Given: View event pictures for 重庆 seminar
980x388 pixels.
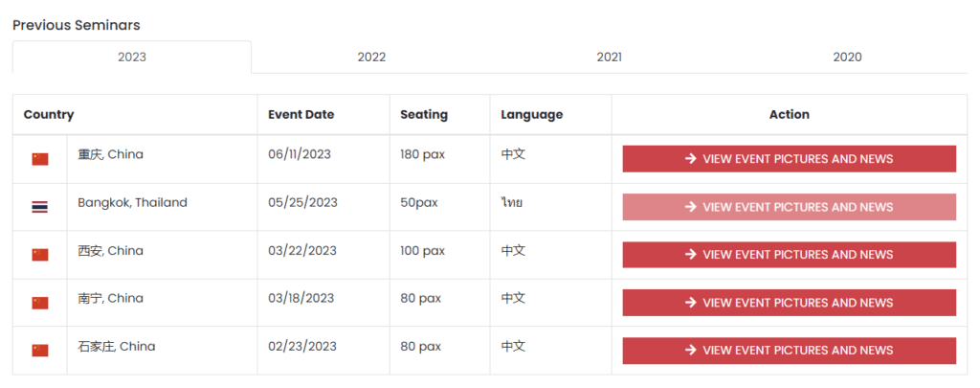Looking at the screenshot, I should (x=790, y=159).
